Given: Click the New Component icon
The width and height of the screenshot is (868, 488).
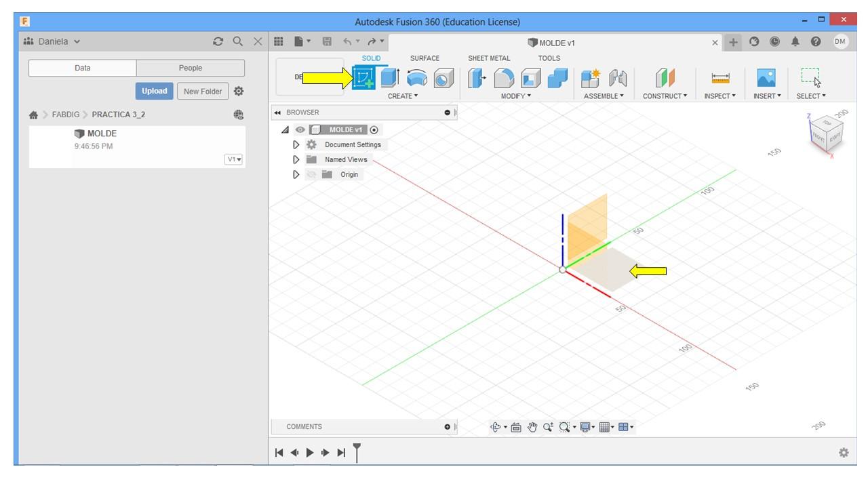Looking at the screenshot, I should coord(591,78).
